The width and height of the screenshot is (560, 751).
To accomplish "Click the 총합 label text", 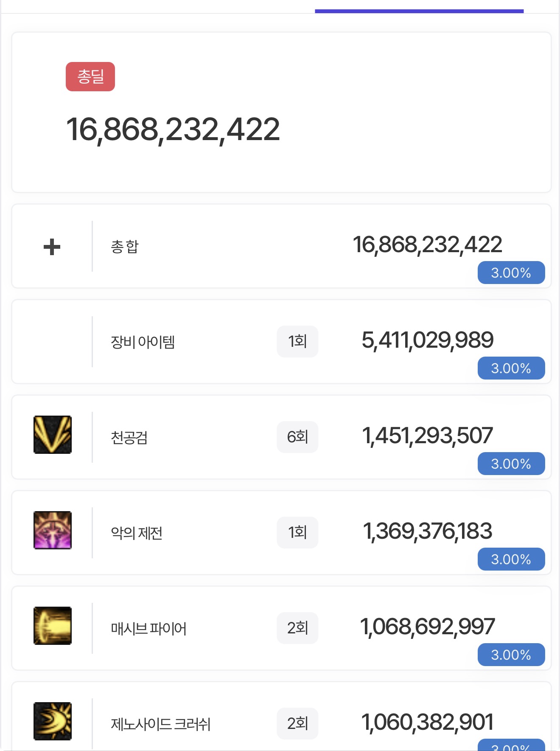I will coord(125,247).
